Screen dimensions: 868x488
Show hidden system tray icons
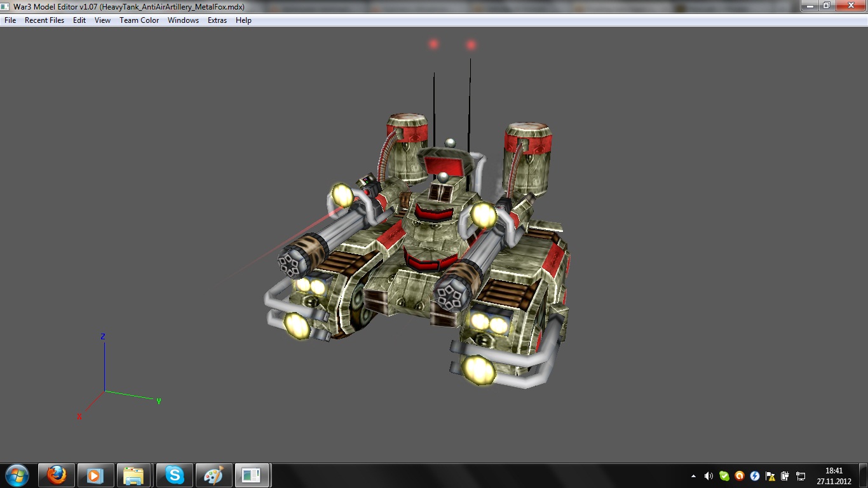point(693,476)
